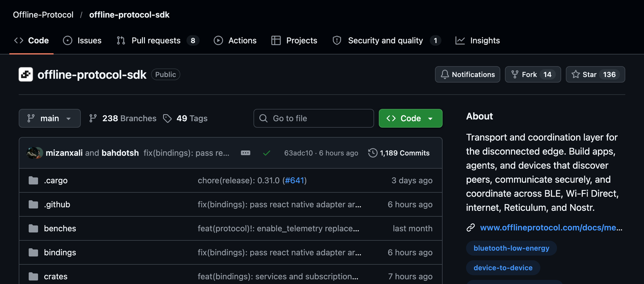Viewport: 644px width, 284px height.
Task: Open commit hash 63adc10
Action: tap(298, 153)
